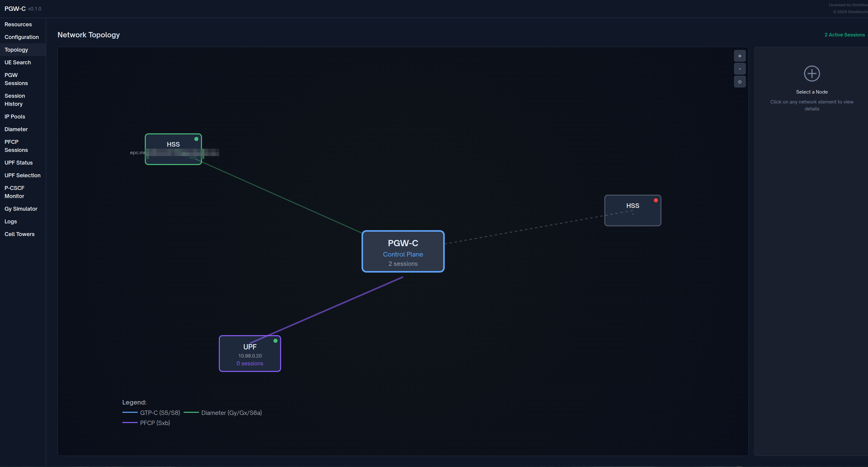
Task: Open PGW Sessions page
Action: click(x=16, y=79)
